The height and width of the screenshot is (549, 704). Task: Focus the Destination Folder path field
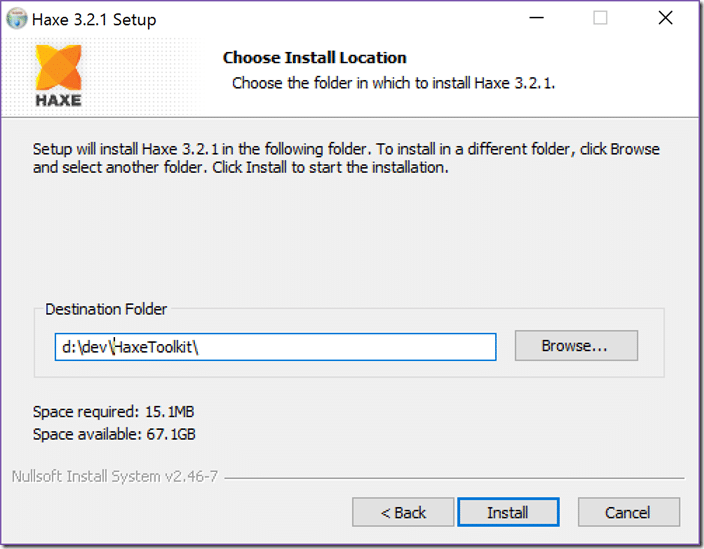pyautogui.click(x=275, y=347)
